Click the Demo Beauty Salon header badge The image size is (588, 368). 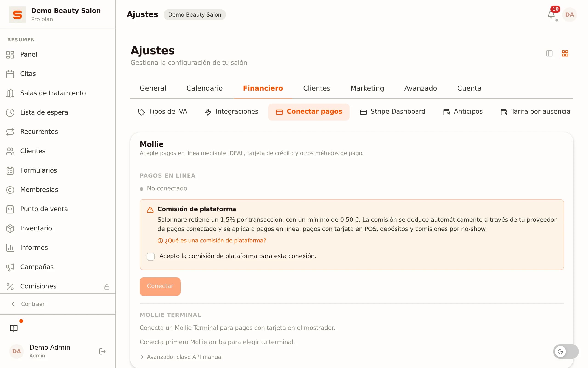click(x=195, y=14)
